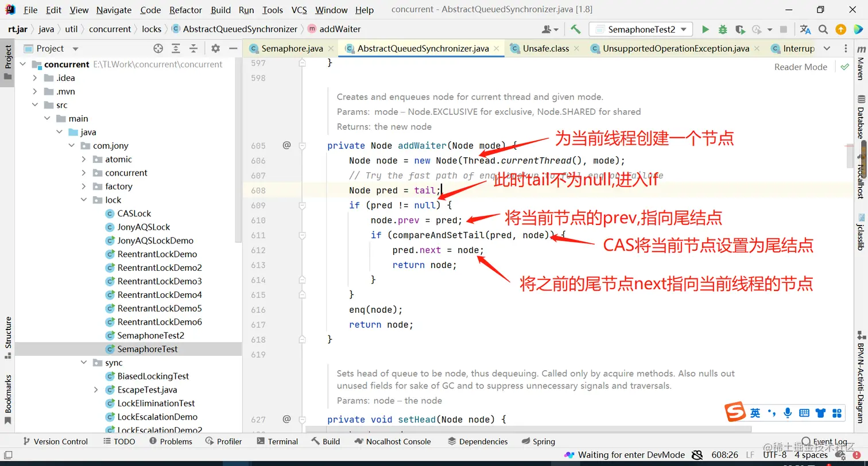Click the green inspection checkmark in the editor
Image resolution: width=868 pixels, height=466 pixels.
tap(844, 67)
